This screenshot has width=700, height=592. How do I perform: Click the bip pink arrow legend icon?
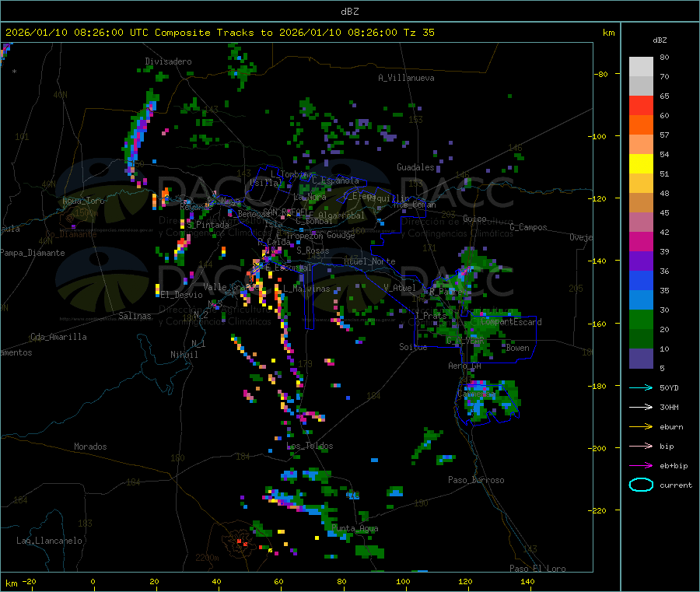click(x=641, y=446)
